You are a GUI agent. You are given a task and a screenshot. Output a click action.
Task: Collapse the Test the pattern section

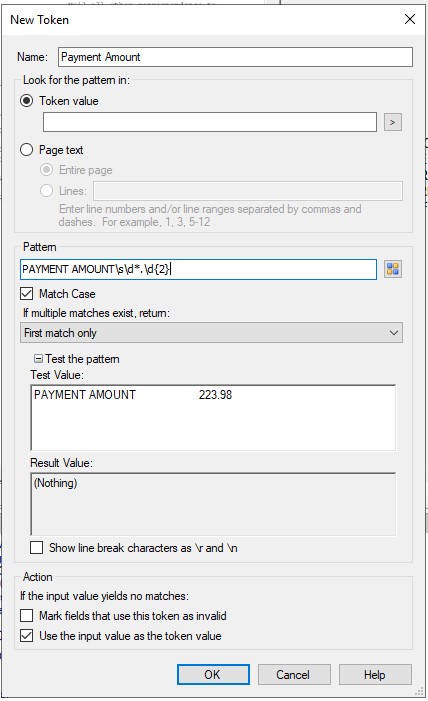click(x=38, y=359)
